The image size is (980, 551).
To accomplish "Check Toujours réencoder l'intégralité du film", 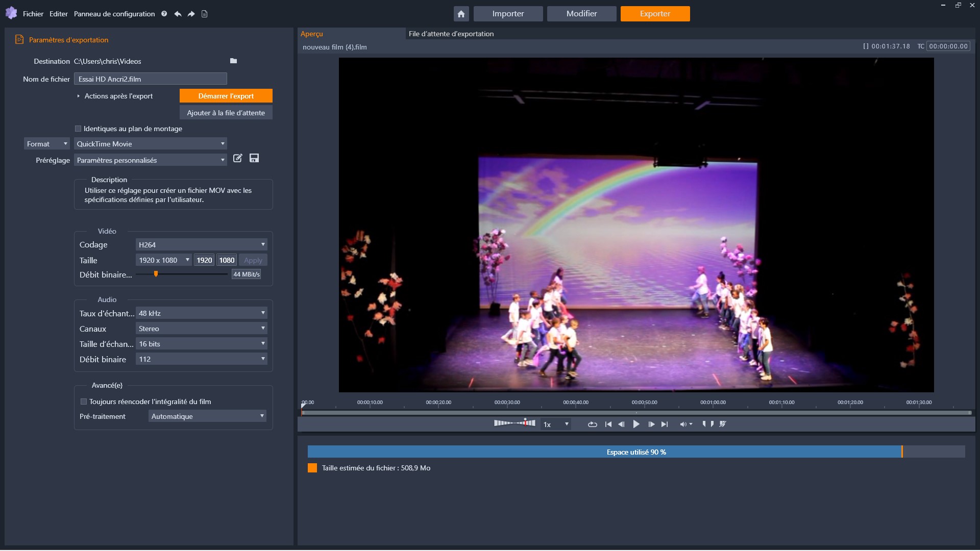I will click(84, 402).
